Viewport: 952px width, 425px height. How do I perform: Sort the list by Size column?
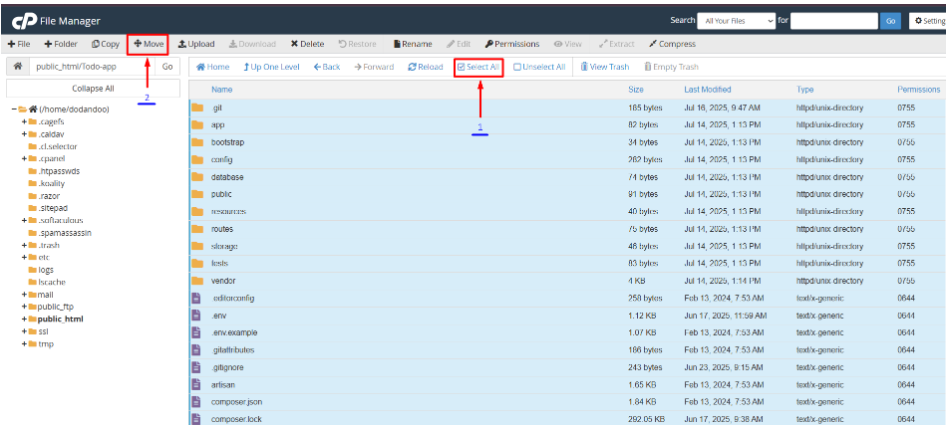[636, 90]
